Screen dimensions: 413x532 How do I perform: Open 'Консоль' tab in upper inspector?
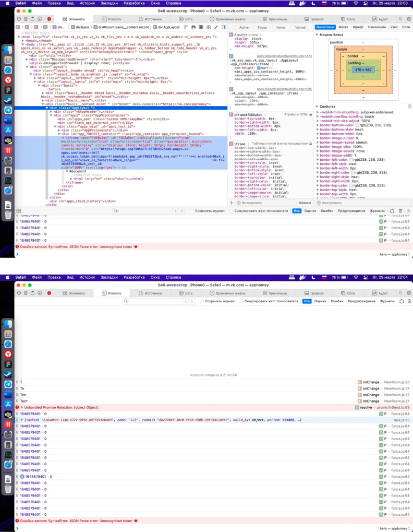pyautogui.click(x=112, y=19)
